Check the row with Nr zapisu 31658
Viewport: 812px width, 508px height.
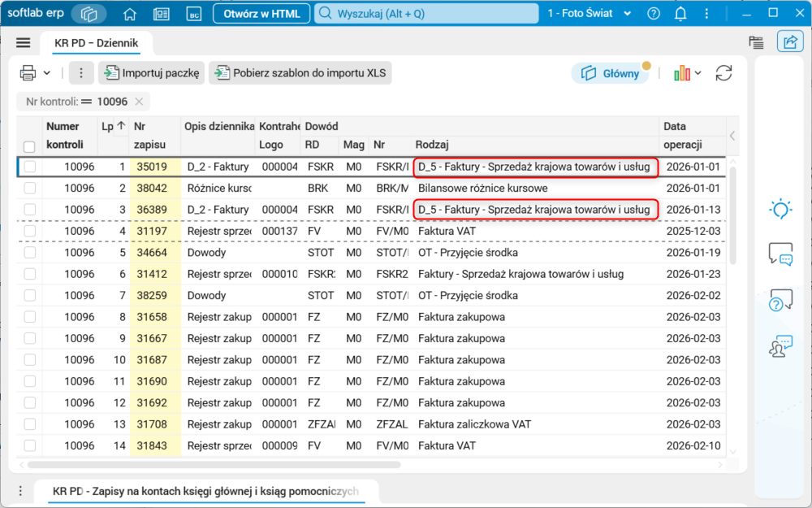pyautogui.click(x=29, y=317)
